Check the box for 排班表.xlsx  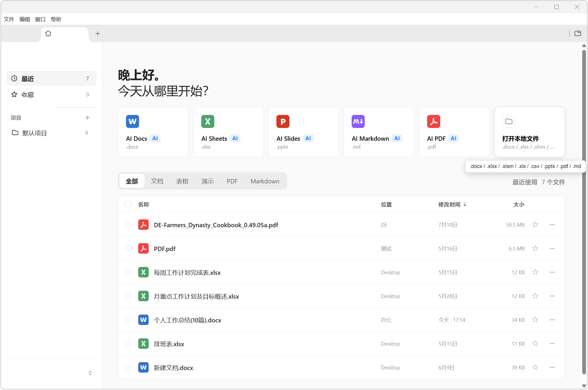click(128, 344)
